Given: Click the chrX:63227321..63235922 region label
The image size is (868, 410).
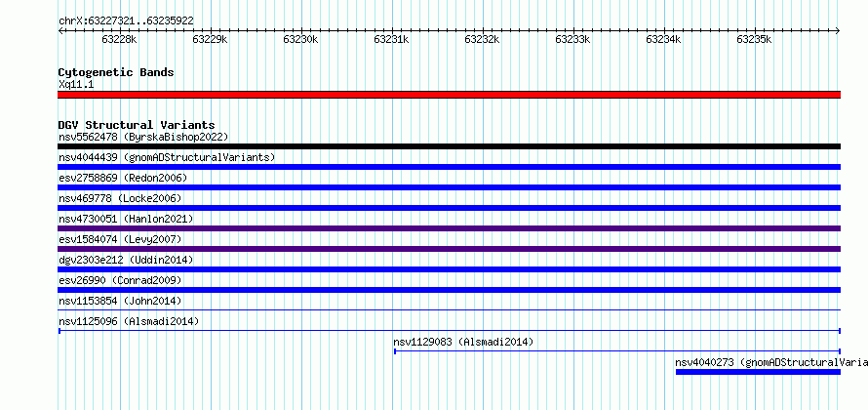Looking at the screenshot, I should point(126,21).
